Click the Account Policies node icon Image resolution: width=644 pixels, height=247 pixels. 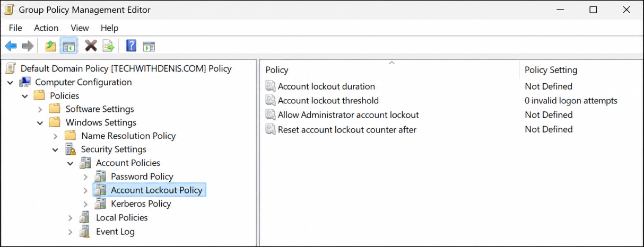[85, 163]
